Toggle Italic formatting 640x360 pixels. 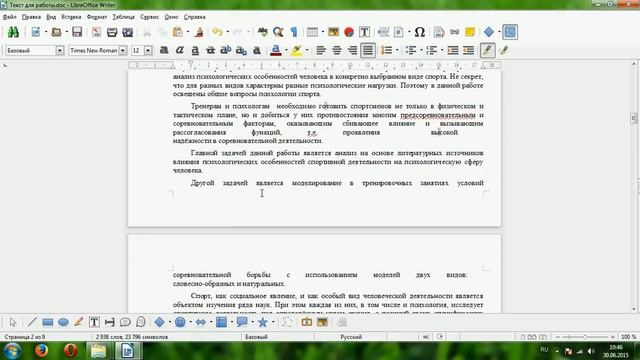click(180, 50)
